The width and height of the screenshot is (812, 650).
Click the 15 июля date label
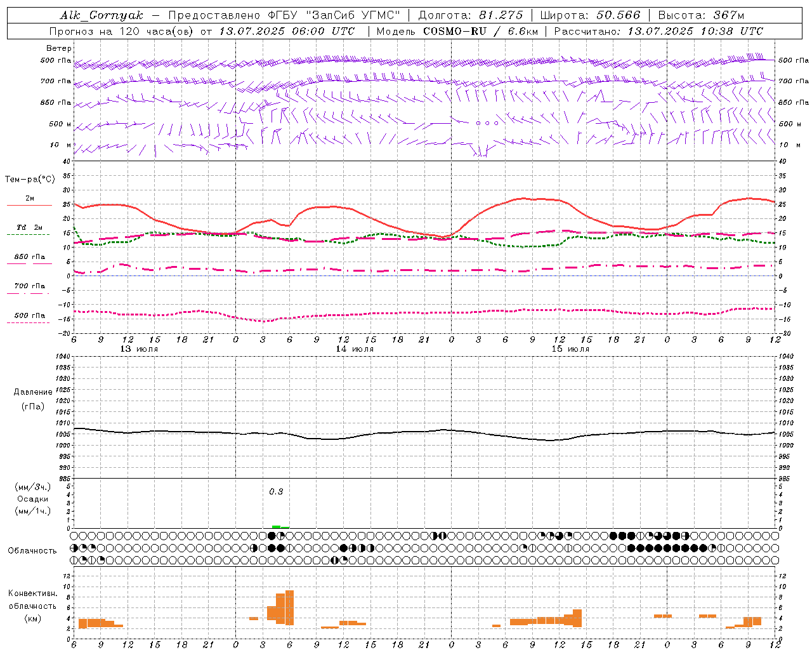[x=570, y=349]
